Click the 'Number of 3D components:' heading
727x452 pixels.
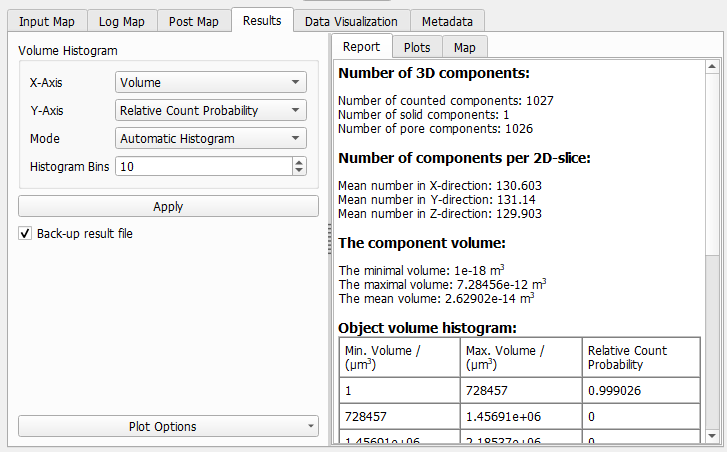pyautogui.click(x=434, y=73)
